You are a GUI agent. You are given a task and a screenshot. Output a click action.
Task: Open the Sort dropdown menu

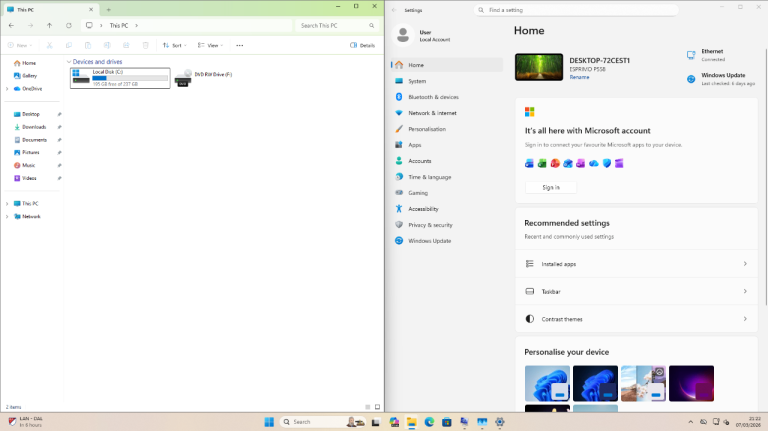point(174,45)
